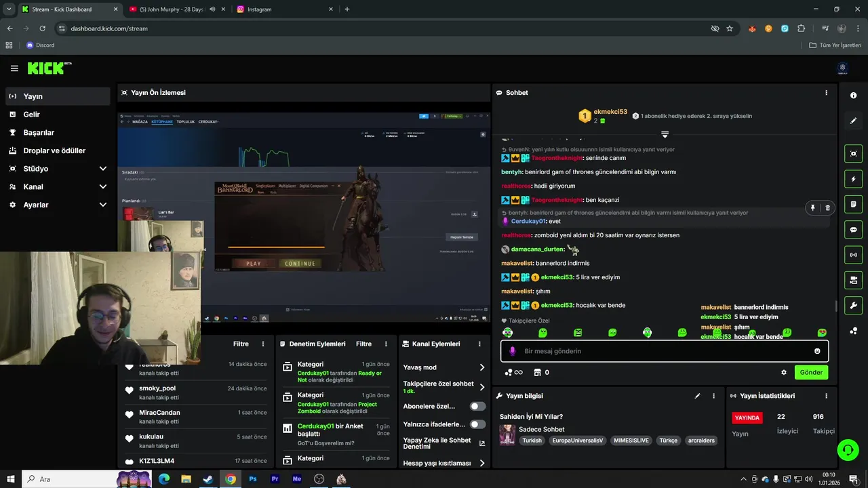Image resolution: width=868 pixels, height=488 pixels.
Task: Open Chrome extensions puzzle icon
Action: point(801,28)
